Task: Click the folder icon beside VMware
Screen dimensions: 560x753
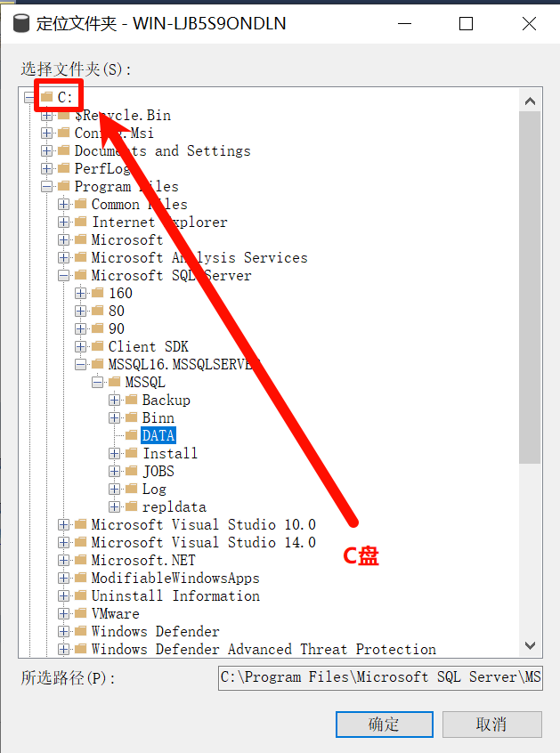Action: point(81,613)
